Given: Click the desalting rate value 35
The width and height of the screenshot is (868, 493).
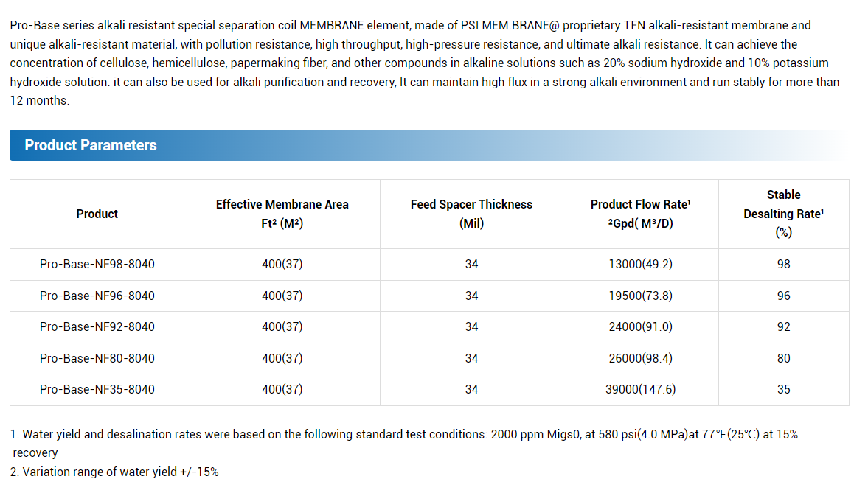Looking at the screenshot, I should (x=783, y=390).
